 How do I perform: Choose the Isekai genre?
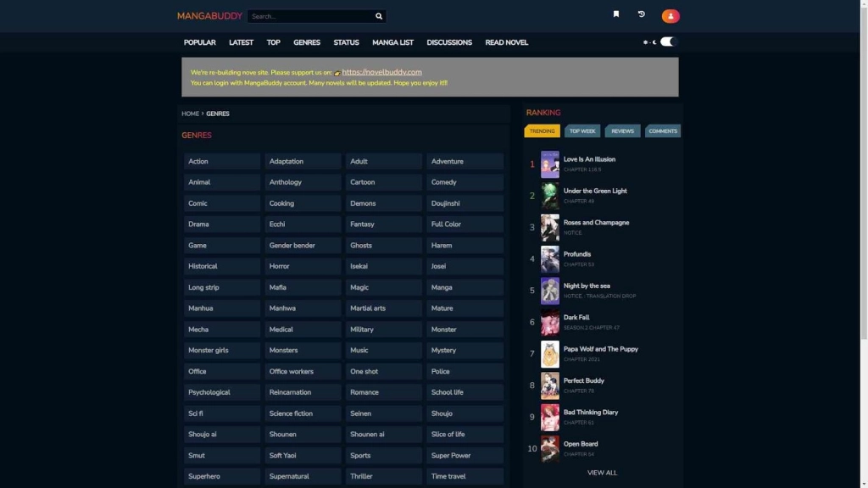[x=383, y=266]
